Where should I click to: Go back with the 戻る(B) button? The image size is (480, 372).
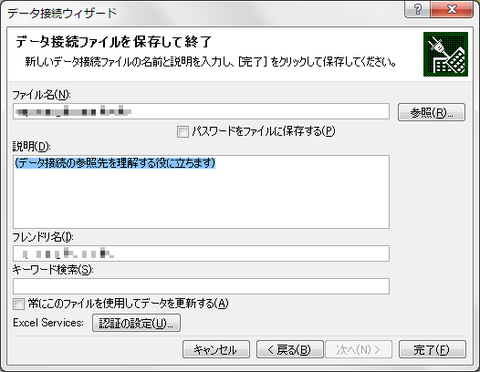point(290,349)
